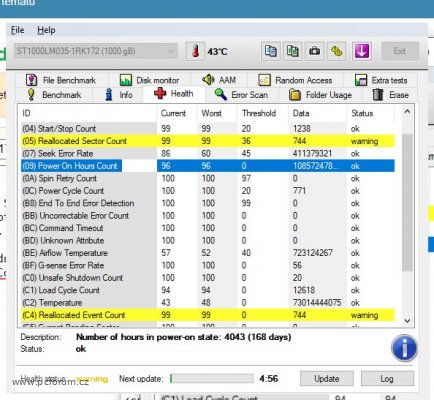The width and height of the screenshot is (434, 400).
Task: Open the File menu
Action: [17, 30]
